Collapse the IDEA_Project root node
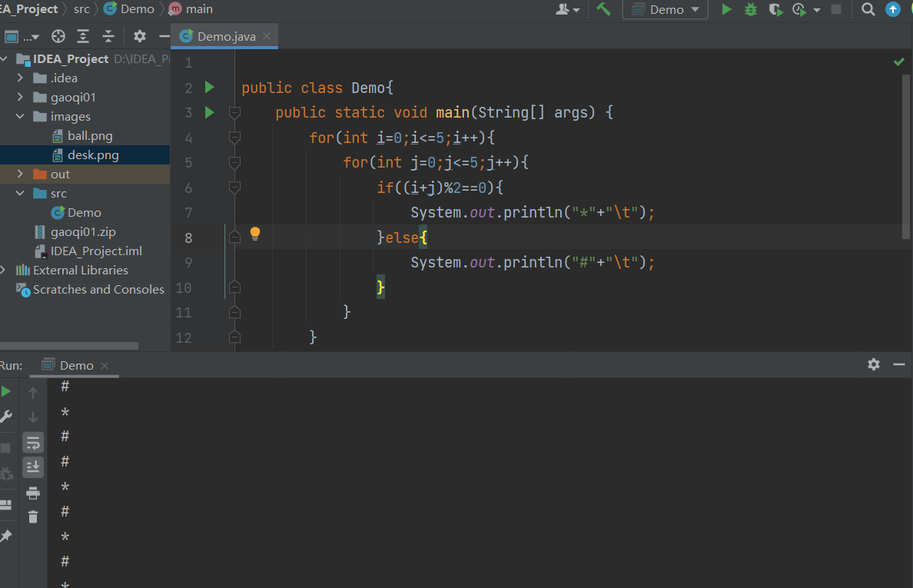The image size is (913, 588). [5, 58]
